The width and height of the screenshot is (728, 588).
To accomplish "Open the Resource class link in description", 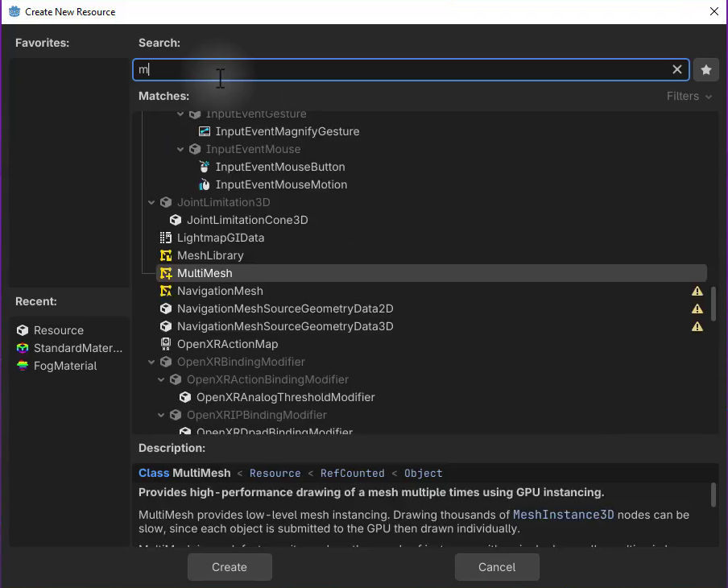I will tap(275, 474).
